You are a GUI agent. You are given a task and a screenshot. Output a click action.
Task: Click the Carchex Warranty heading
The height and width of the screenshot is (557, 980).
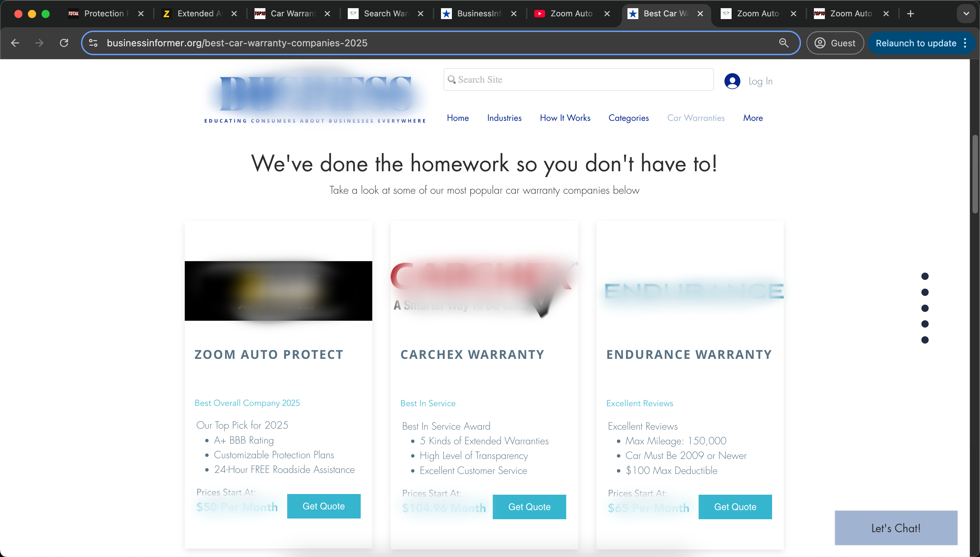click(x=472, y=354)
